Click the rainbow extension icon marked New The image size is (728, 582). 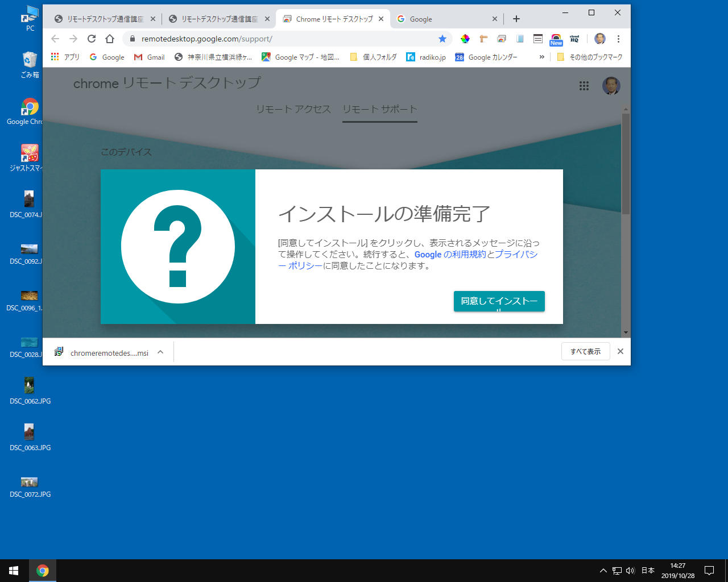click(x=556, y=39)
